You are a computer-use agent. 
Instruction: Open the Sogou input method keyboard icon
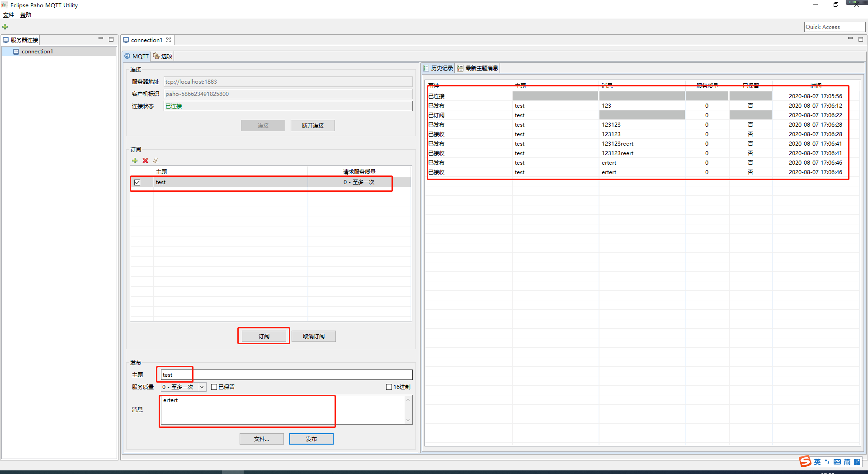tap(837, 462)
